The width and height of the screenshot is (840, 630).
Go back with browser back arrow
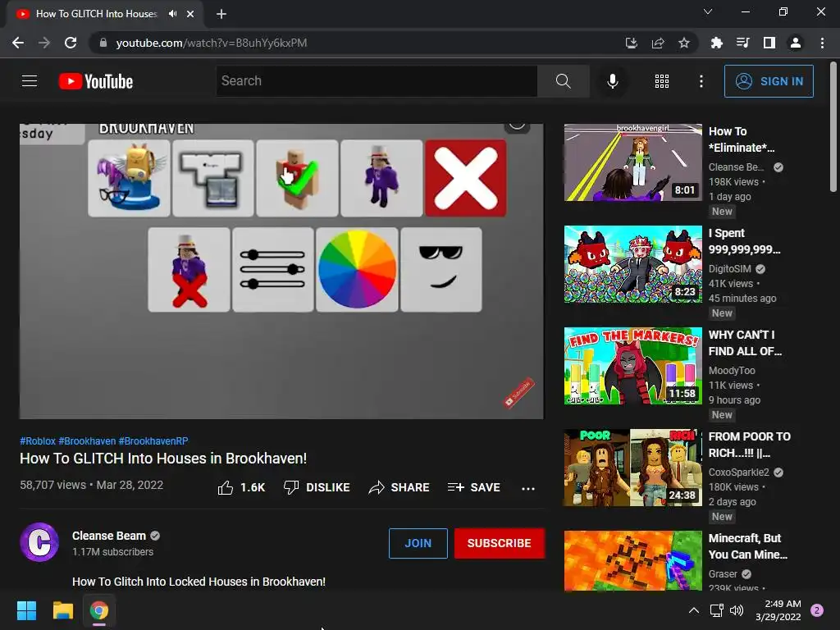[x=18, y=43]
